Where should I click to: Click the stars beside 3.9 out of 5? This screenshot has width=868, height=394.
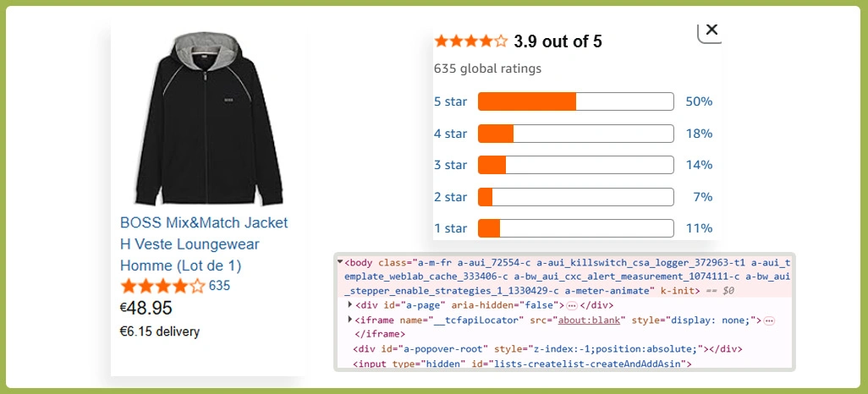471,41
